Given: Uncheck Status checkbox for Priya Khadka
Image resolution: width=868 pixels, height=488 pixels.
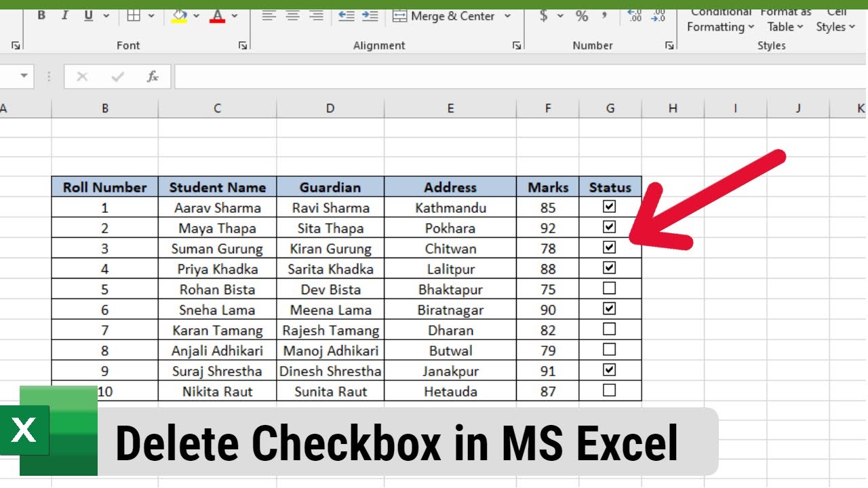Looking at the screenshot, I should point(609,267).
